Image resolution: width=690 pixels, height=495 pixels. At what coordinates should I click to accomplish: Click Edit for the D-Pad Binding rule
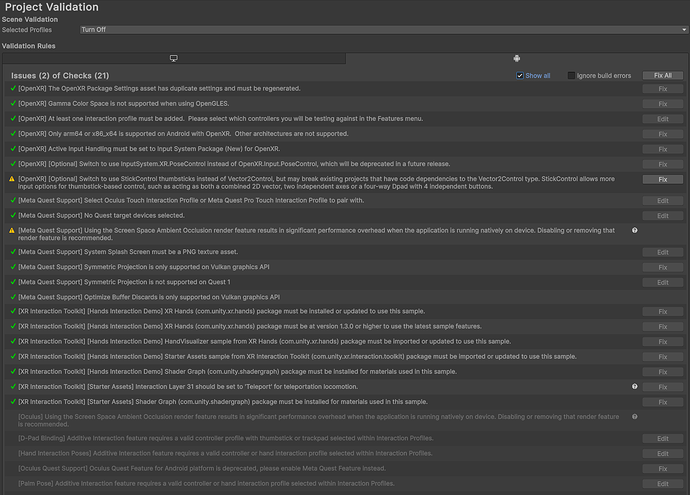pos(662,439)
